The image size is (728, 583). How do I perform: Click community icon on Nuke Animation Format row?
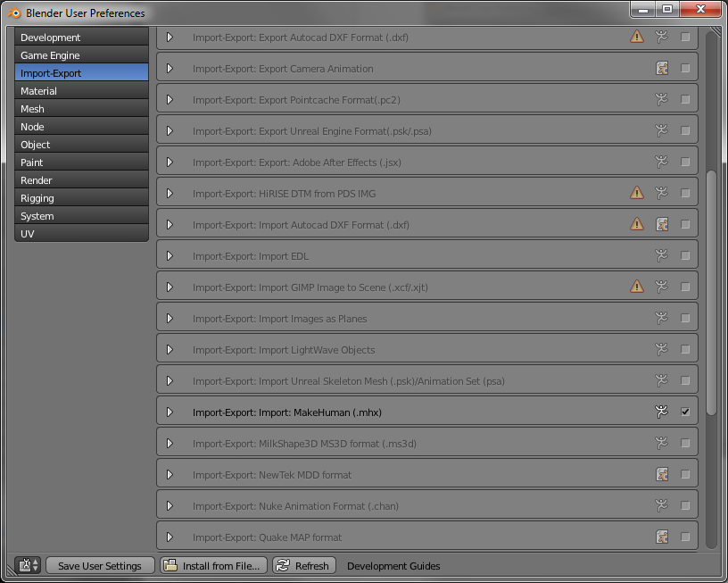[x=662, y=505]
